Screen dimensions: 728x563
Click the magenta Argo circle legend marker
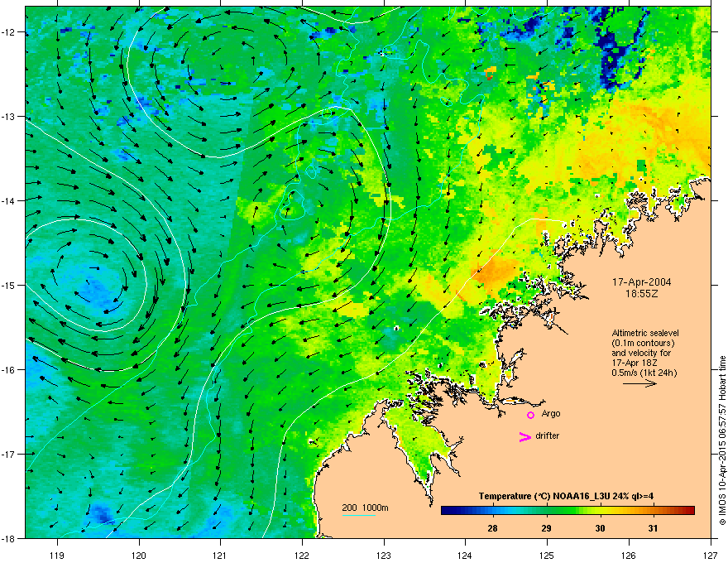coord(530,415)
